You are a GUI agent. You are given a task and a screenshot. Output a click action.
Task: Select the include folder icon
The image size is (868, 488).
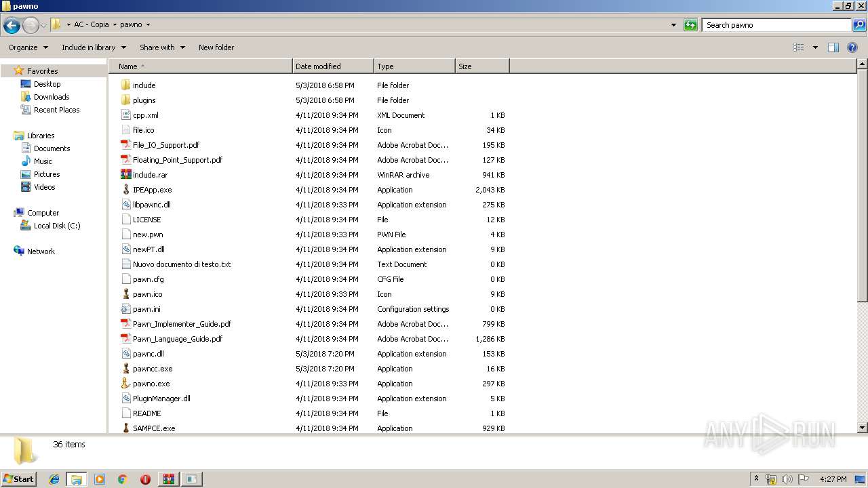point(125,85)
